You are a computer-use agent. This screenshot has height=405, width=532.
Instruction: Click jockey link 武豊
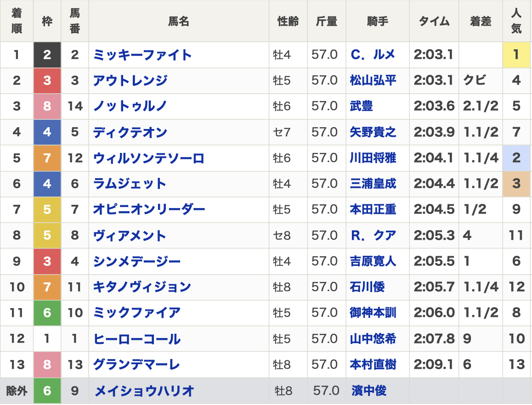(x=362, y=107)
